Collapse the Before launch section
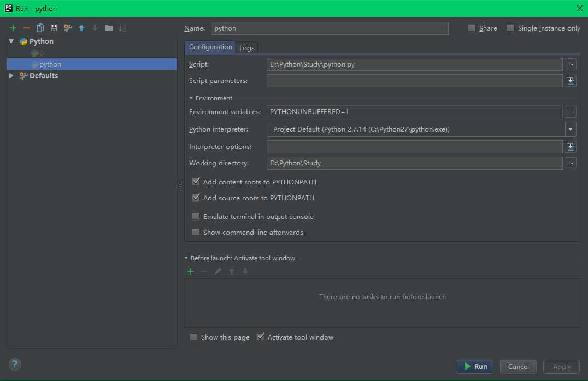The image size is (588, 381). click(x=186, y=258)
